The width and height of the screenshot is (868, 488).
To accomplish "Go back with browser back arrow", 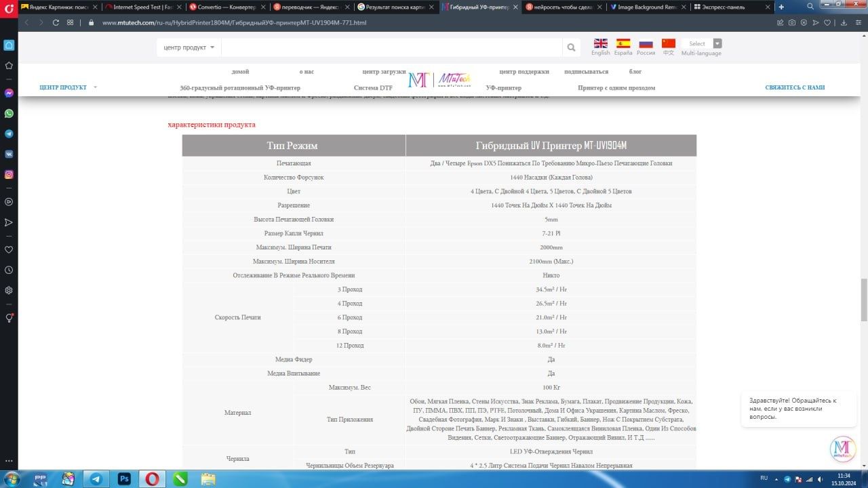I will tap(27, 22).
